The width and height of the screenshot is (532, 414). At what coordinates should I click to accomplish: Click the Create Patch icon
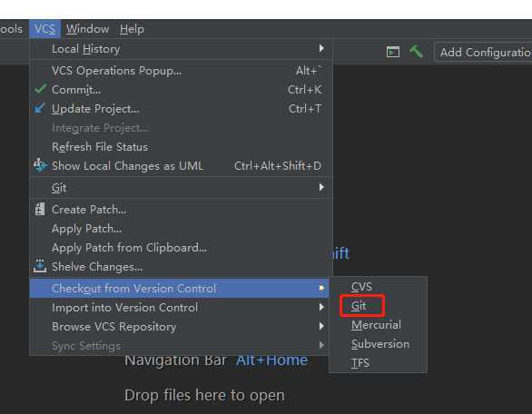(x=40, y=210)
